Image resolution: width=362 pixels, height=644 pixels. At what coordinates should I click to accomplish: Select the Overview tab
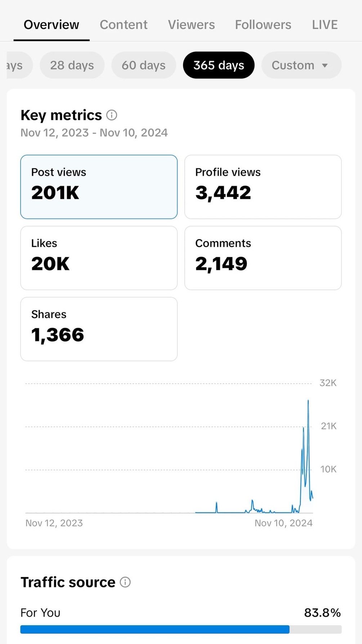tap(51, 25)
